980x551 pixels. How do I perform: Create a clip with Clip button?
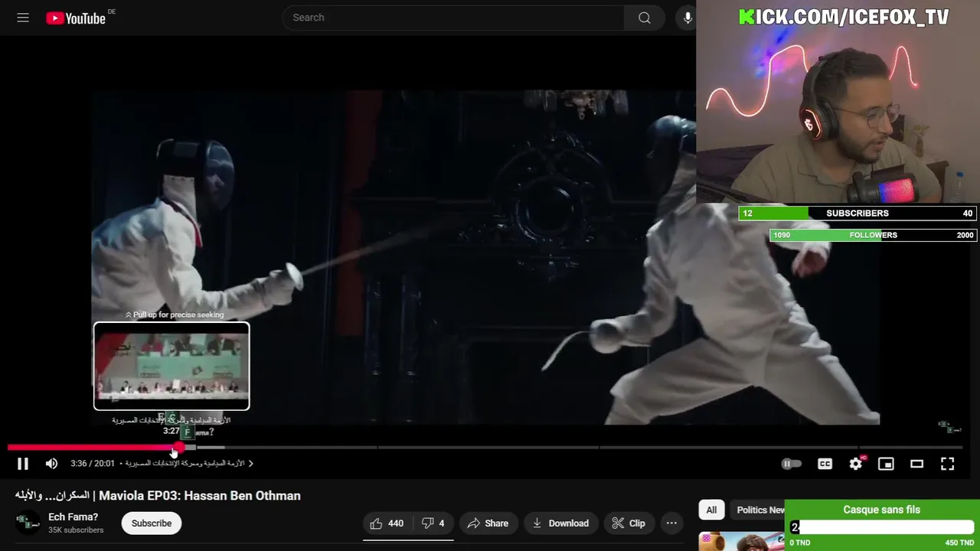click(629, 523)
